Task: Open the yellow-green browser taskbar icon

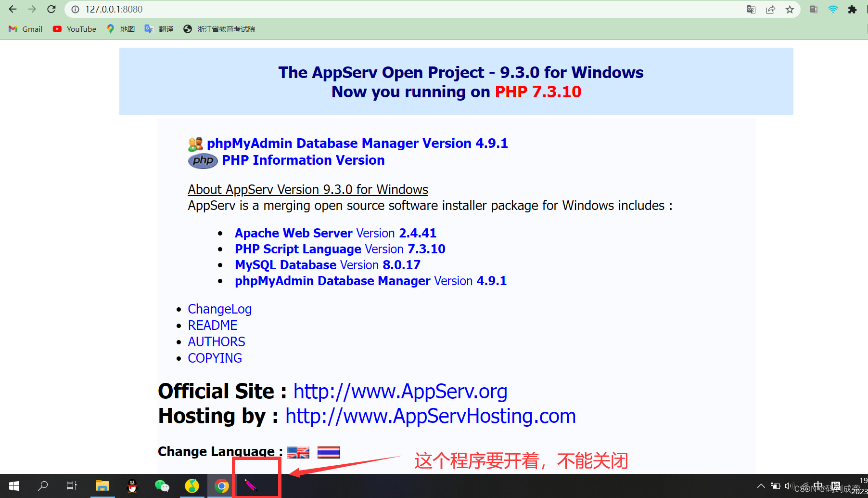Action: pyautogui.click(x=192, y=486)
